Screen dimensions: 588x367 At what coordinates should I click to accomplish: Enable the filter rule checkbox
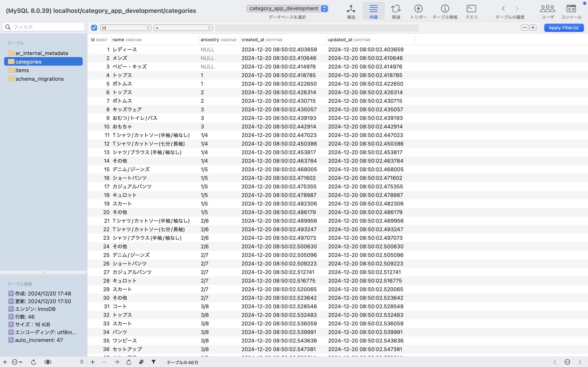[94, 28]
